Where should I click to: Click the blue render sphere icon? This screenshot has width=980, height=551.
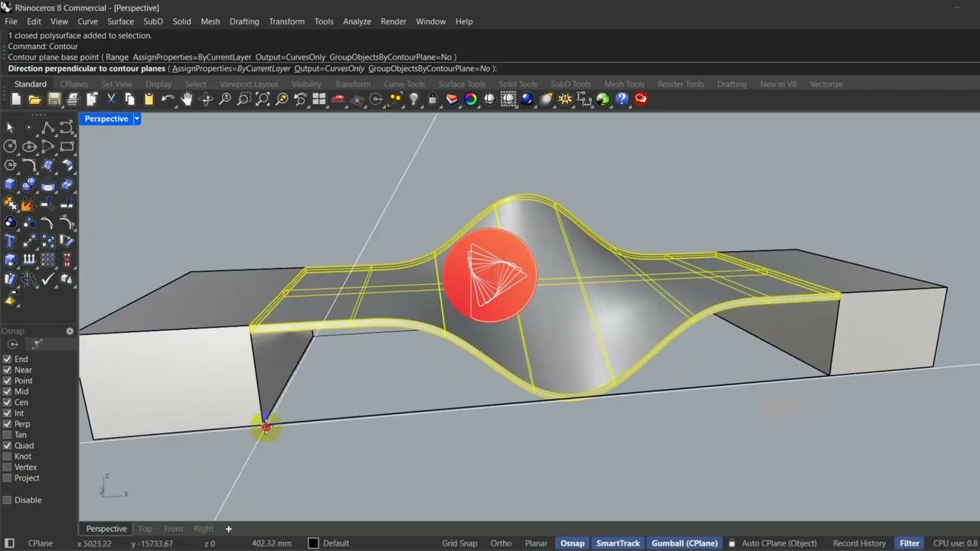click(528, 99)
